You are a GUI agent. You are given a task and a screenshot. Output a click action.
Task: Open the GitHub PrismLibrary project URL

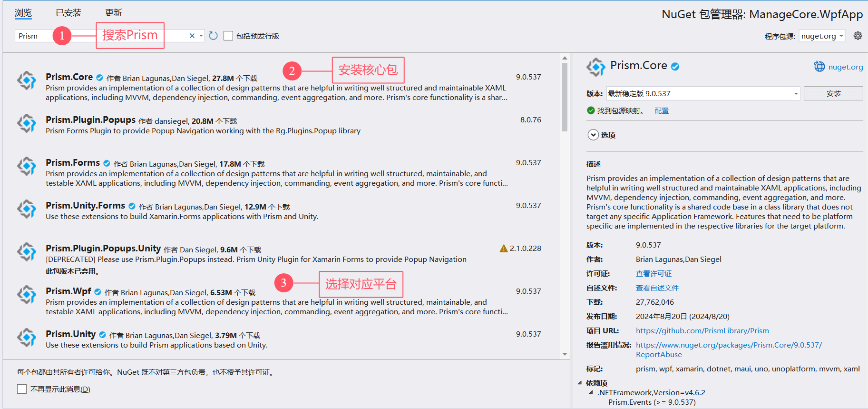click(702, 330)
